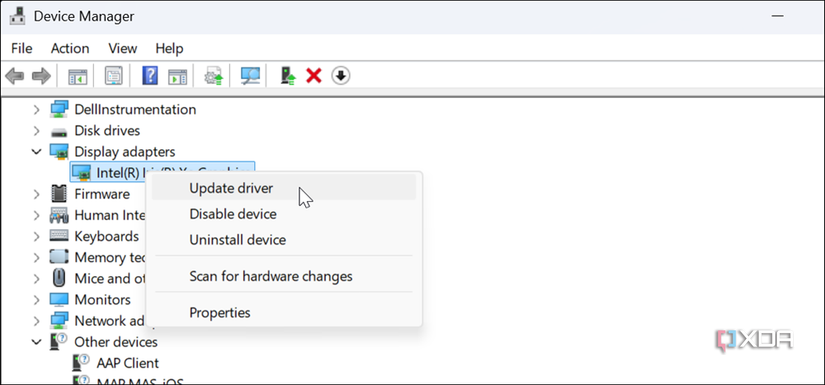
Task: Expand the Human Interface Devices node
Action: pos(36,215)
